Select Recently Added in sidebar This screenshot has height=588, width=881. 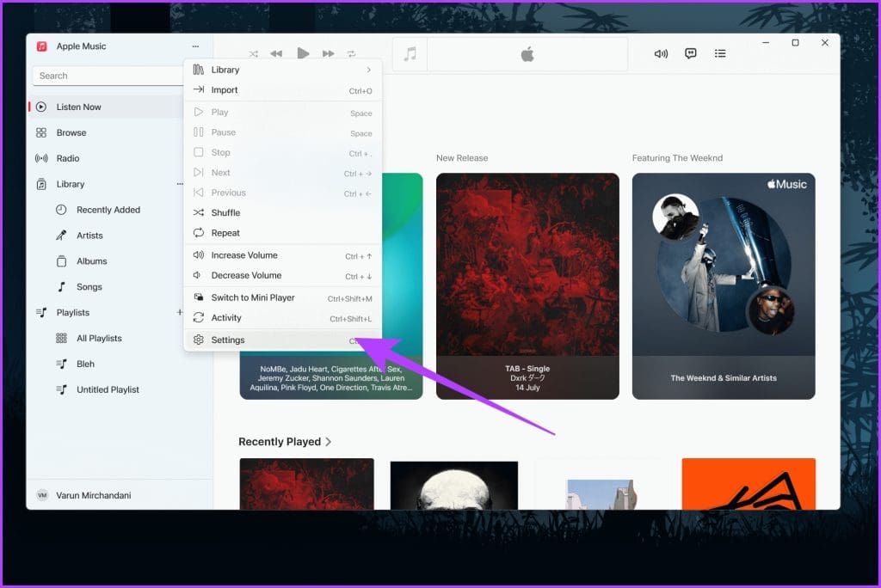click(x=108, y=210)
